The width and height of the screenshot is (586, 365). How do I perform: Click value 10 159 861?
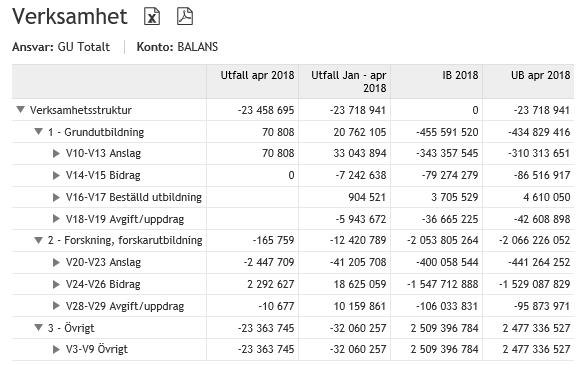pyautogui.click(x=360, y=306)
